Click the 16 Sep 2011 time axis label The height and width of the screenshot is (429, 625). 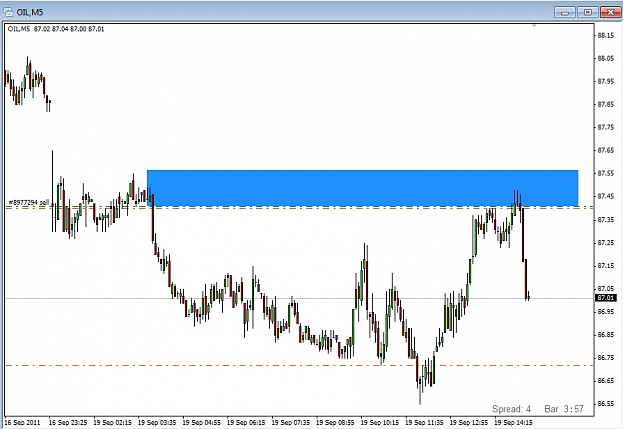(x=22, y=422)
